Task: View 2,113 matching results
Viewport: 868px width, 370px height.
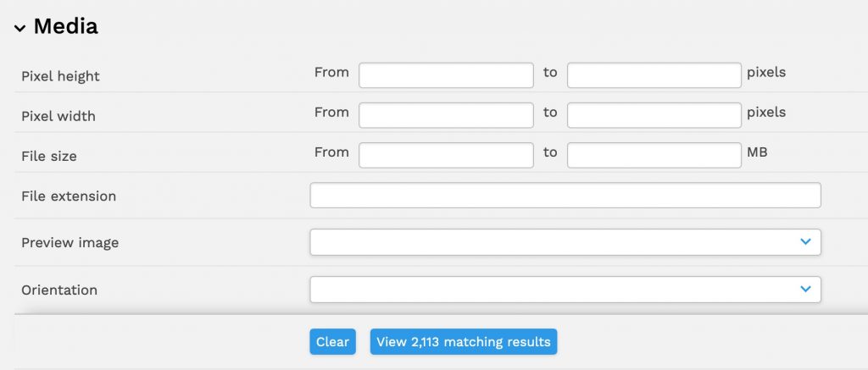Action: coord(463,342)
